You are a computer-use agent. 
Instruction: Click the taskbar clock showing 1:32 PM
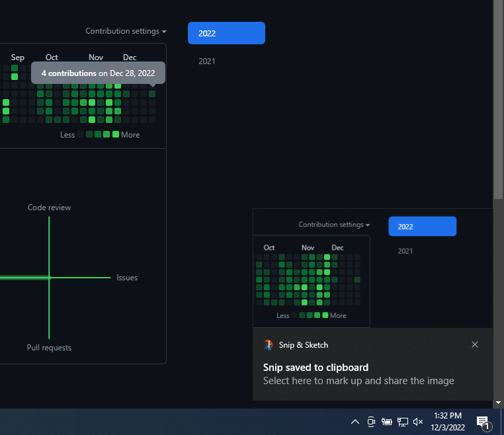coord(448,422)
